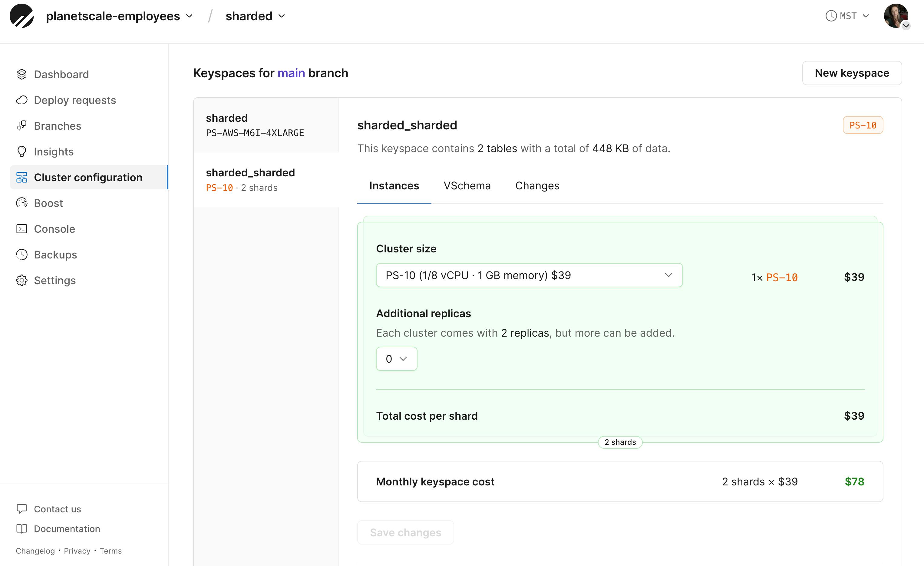Open the Privacy link
924x566 pixels.
tap(77, 551)
